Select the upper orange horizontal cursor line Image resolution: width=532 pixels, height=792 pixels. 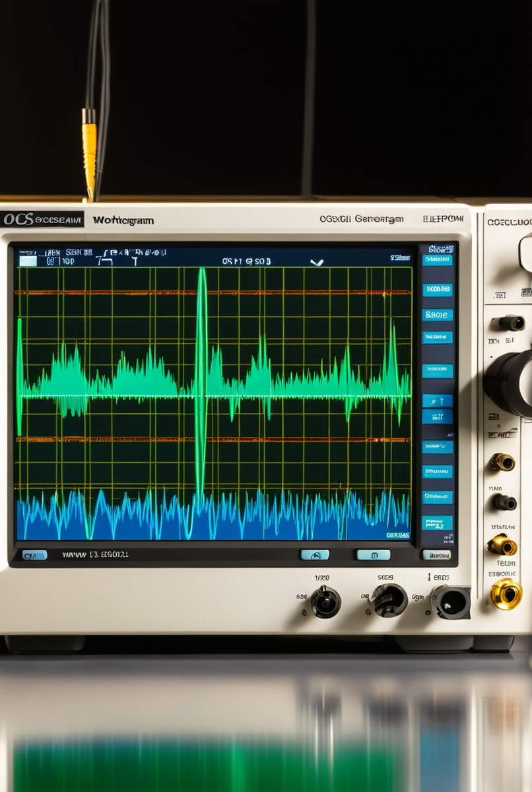click(211, 292)
